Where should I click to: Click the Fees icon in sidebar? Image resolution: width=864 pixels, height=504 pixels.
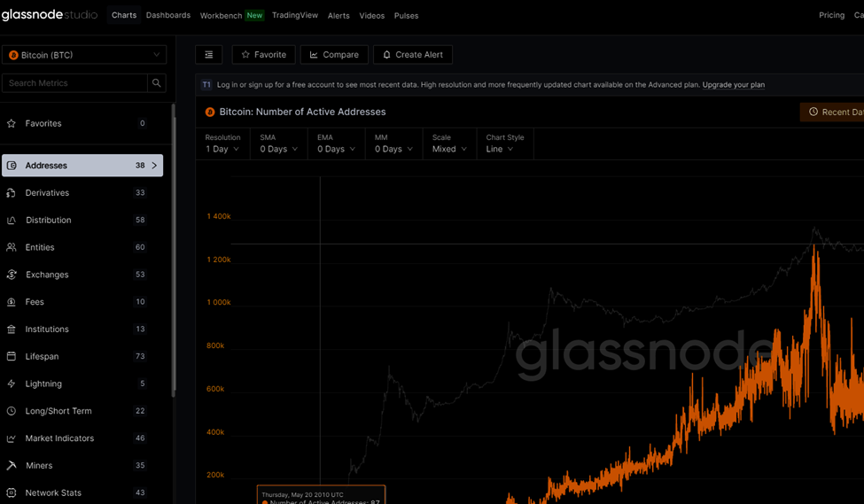(11, 302)
